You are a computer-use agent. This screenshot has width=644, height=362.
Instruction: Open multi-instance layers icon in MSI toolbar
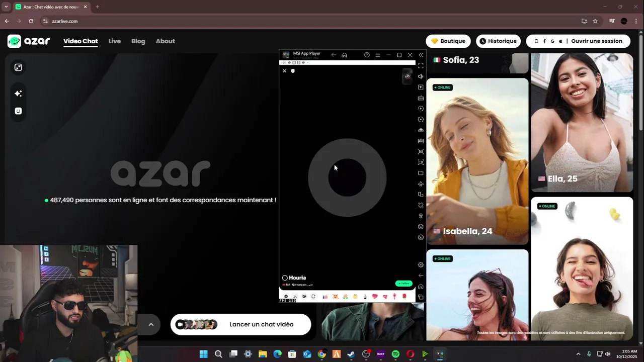pyautogui.click(x=421, y=227)
